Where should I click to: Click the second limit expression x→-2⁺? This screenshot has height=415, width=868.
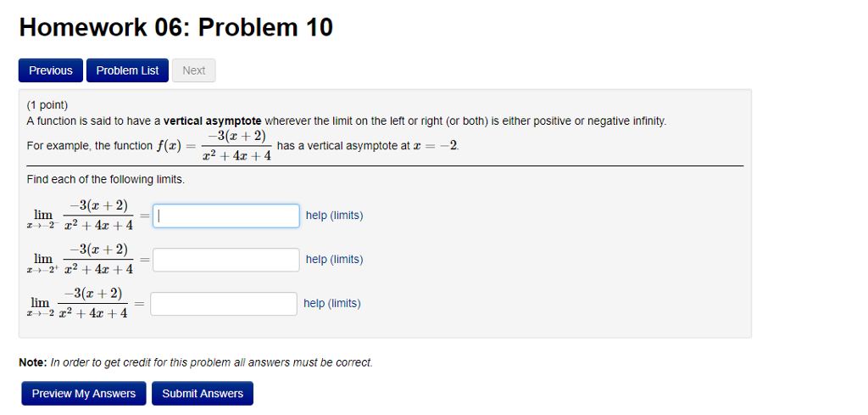click(x=80, y=260)
